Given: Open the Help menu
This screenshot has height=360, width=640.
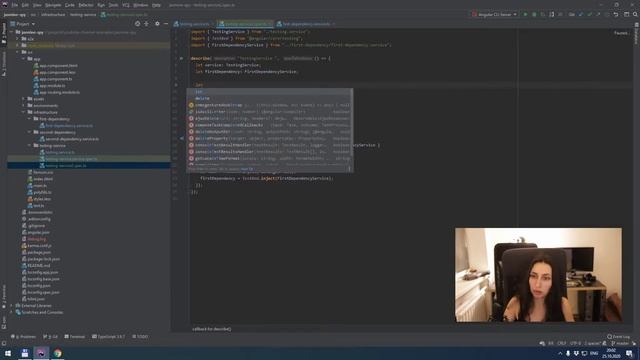Looking at the screenshot, I should [x=156, y=5].
